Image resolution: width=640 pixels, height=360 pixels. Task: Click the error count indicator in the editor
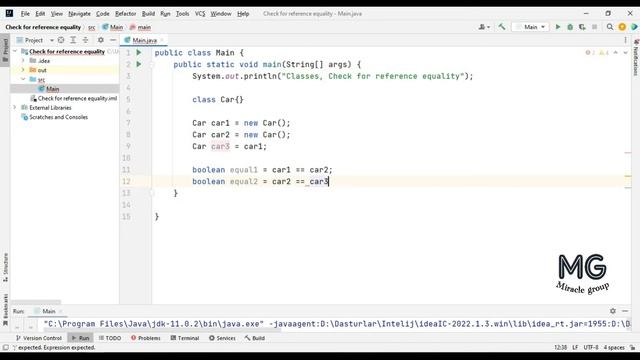tap(590, 53)
